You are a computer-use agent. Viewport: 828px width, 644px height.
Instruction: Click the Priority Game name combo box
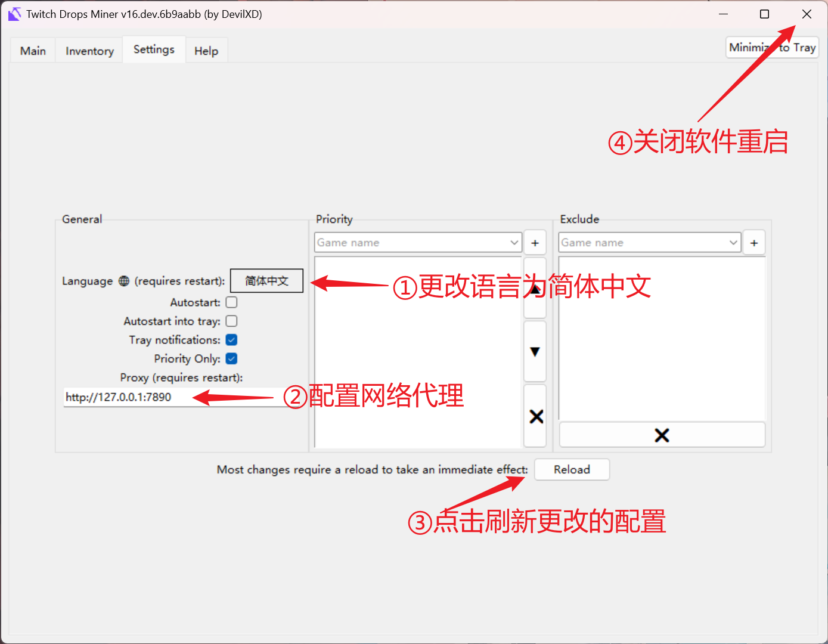(418, 243)
